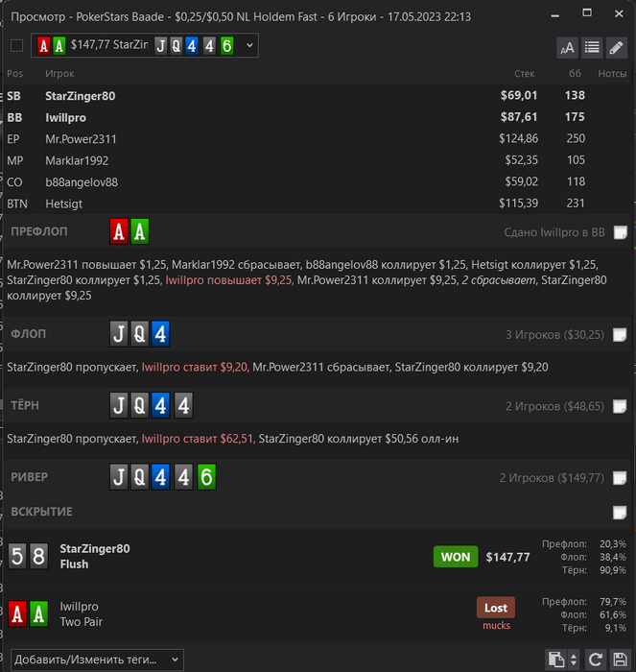Click the ВСКРЫТИЕ section label
Viewport: 636px width, 672px height.
(41, 512)
